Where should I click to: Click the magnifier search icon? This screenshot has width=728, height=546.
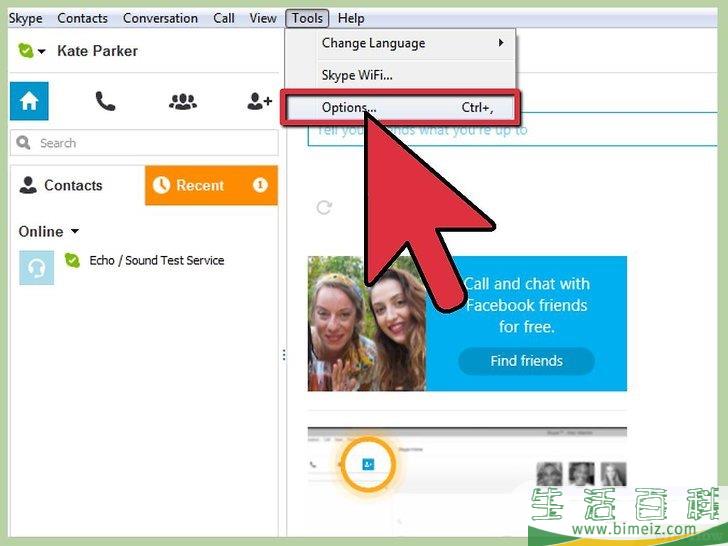point(23,142)
